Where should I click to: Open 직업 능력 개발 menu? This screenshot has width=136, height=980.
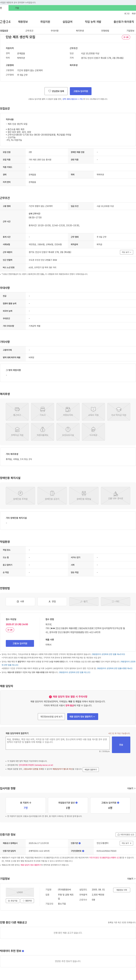click(93, 22)
